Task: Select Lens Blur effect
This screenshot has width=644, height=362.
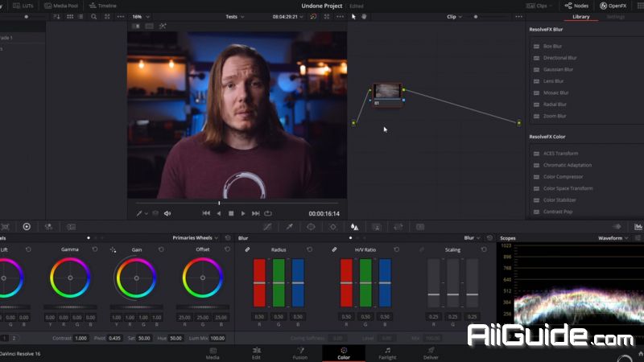Action: [553, 81]
